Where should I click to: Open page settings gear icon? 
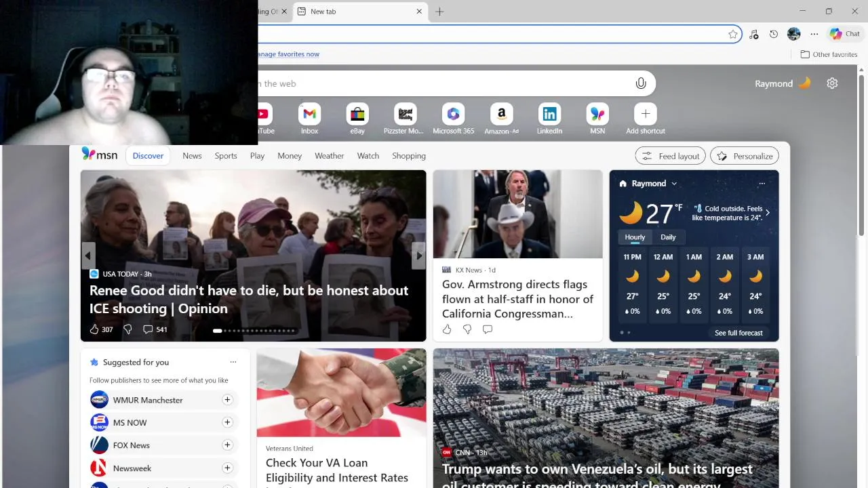pyautogui.click(x=832, y=83)
